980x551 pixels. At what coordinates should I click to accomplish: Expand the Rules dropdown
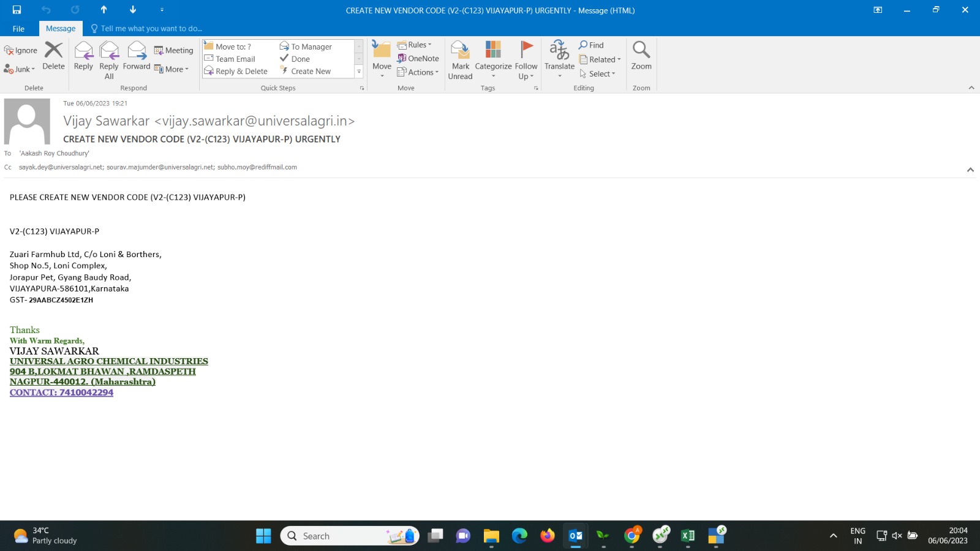[x=415, y=45]
